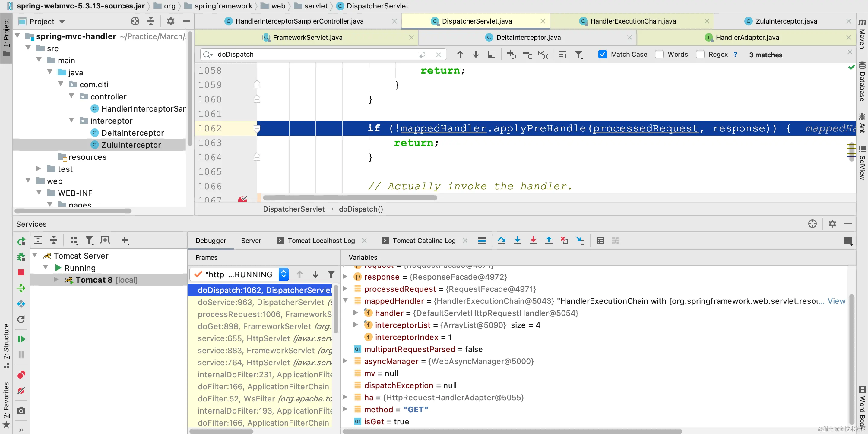Click the Step Over debugger icon

point(501,241)
